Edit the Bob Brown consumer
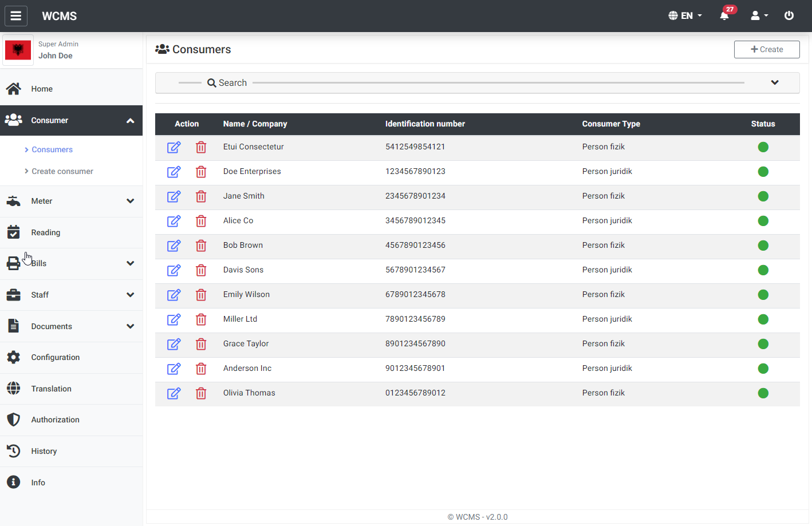This screenshot has width=812, height=526. coord(174,246)
